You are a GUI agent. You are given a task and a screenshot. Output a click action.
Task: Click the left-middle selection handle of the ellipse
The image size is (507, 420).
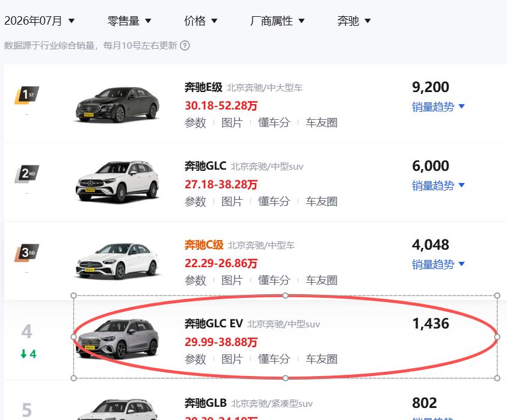pos(74,337)
